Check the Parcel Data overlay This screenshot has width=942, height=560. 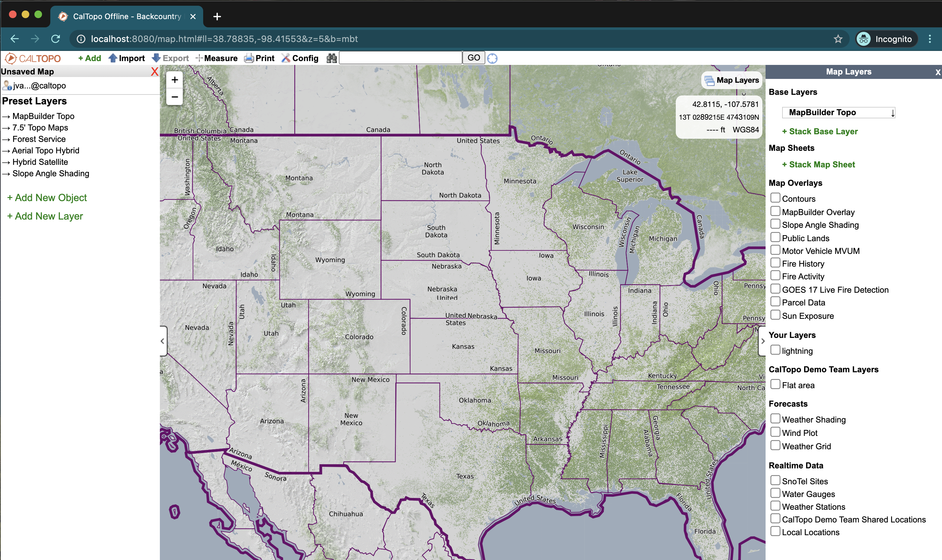point(775,302)
